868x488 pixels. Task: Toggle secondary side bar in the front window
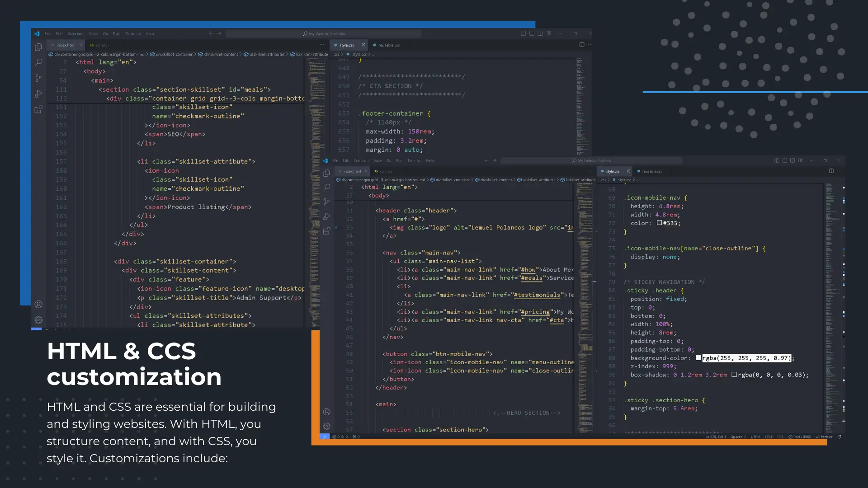coord(793,160)
